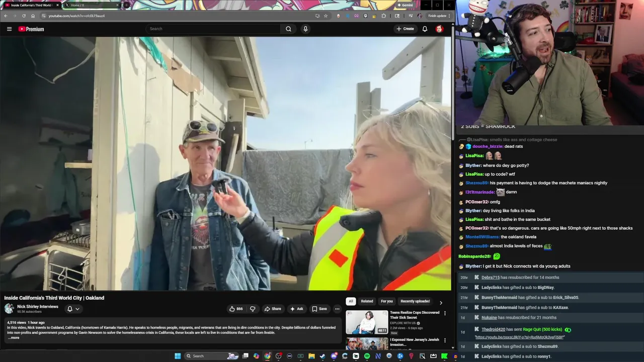The width and height of the screenshot is (644, 362).
Task: Click the Windows taskbar Search box
Action: coord(212,356)
